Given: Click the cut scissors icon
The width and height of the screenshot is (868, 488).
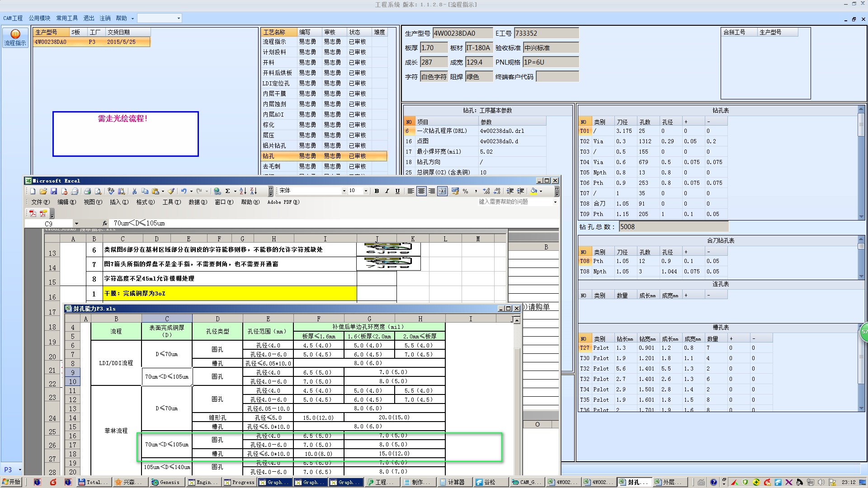Looking at the screenshot, I should pyautogui.click(x=134, y=191).
